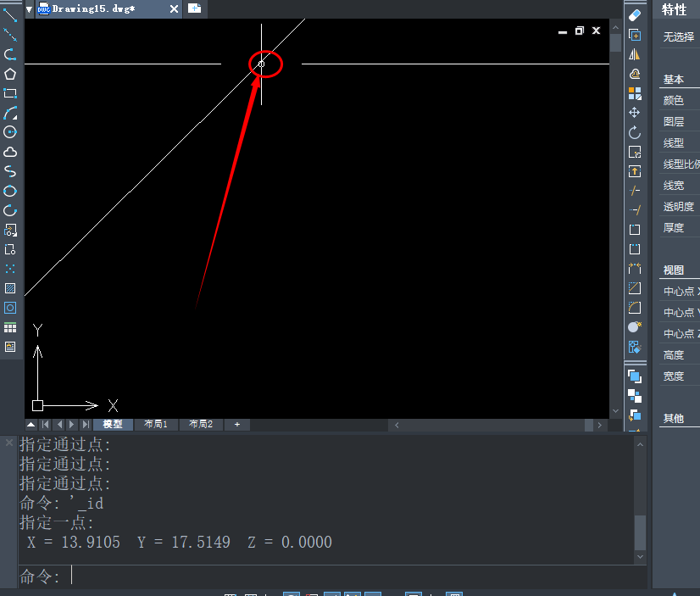Viewport: 700px width, 596px height.
Task: Click the 线型 property row
Action: click(680, 143)
